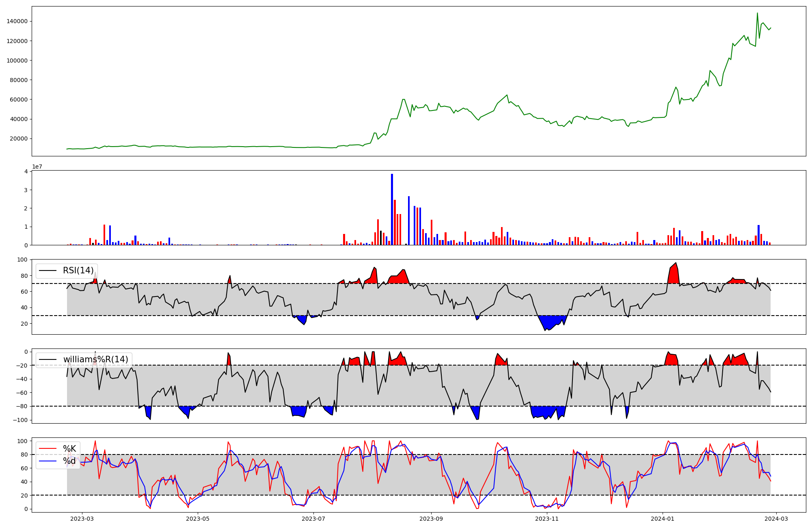The height and width of the screenshot is (528, 812).
Task: Click the 2023-05 date tick label
Action: tap(198, 518)
